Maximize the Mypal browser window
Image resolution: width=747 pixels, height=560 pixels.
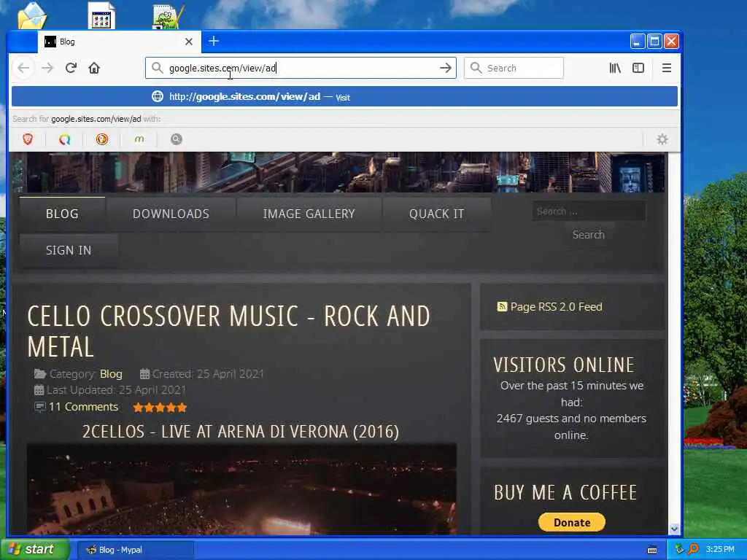click(654, 42)
